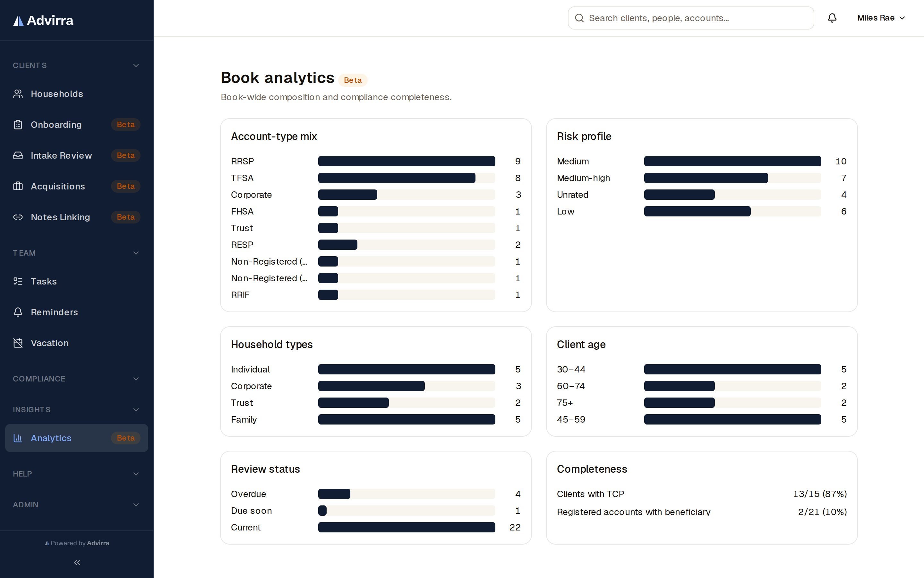
Task: Click the Vacation calendar icon
Action: coord(18,343)
